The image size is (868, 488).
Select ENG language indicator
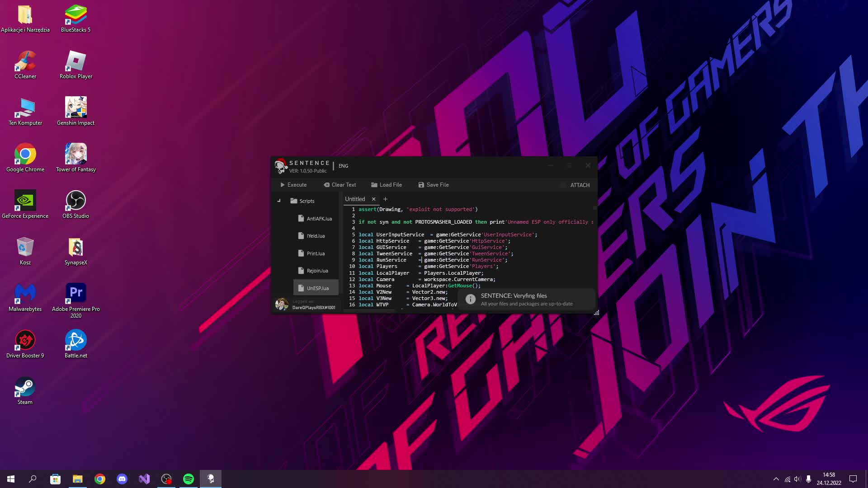[344, 166]
